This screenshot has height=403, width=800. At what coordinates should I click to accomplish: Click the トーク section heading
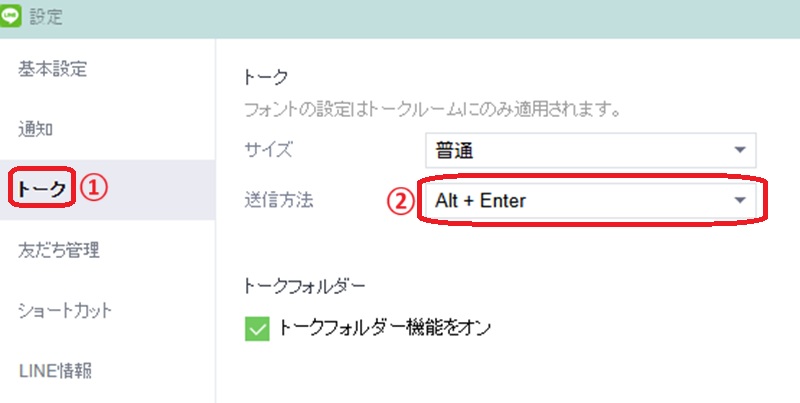(266, 77)
